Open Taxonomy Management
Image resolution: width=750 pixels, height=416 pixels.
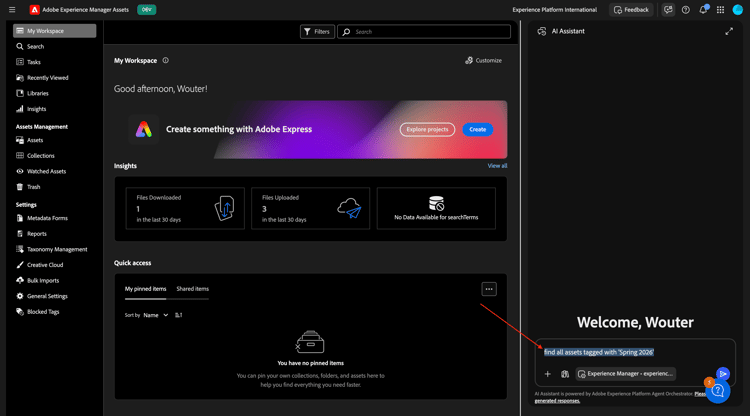tap(55, 249)
